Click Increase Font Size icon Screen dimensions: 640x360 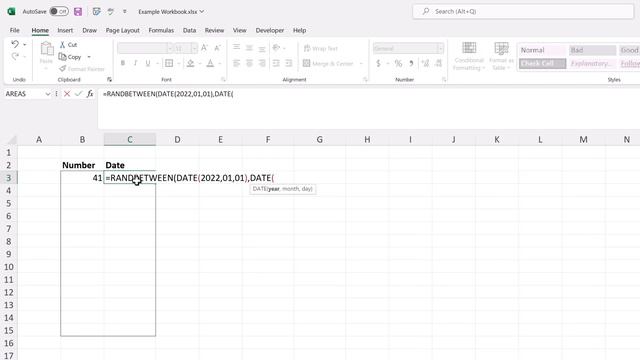204,48
